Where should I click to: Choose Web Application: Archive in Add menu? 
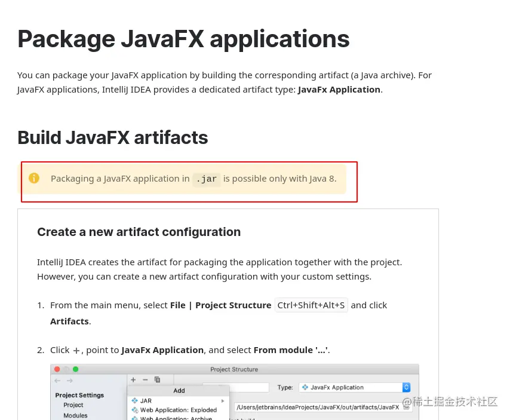point(178,418)
